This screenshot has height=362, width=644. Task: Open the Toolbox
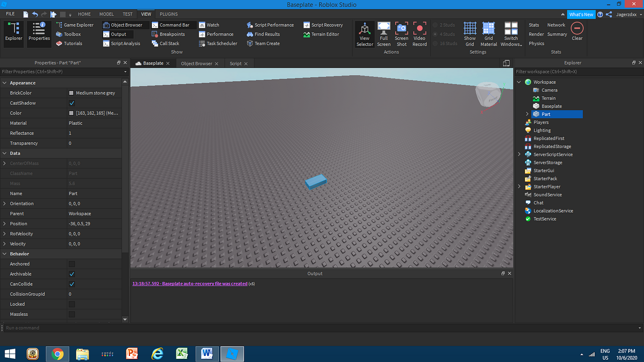[x=68, y=34]
